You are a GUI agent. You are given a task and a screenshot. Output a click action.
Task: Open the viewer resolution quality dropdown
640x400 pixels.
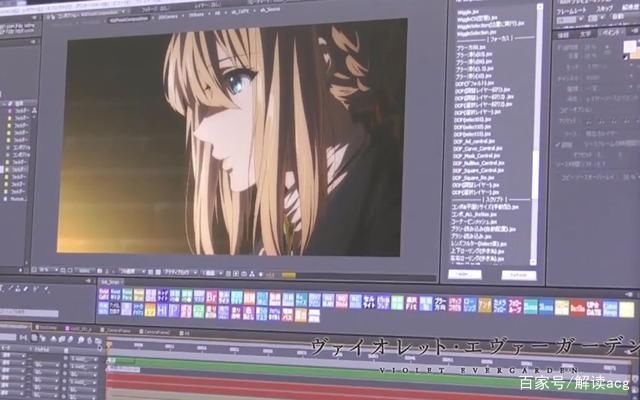click(132, 271)
